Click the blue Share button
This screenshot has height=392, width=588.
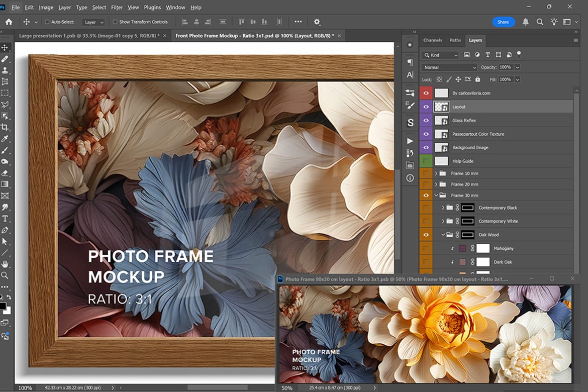click(503, 22)
